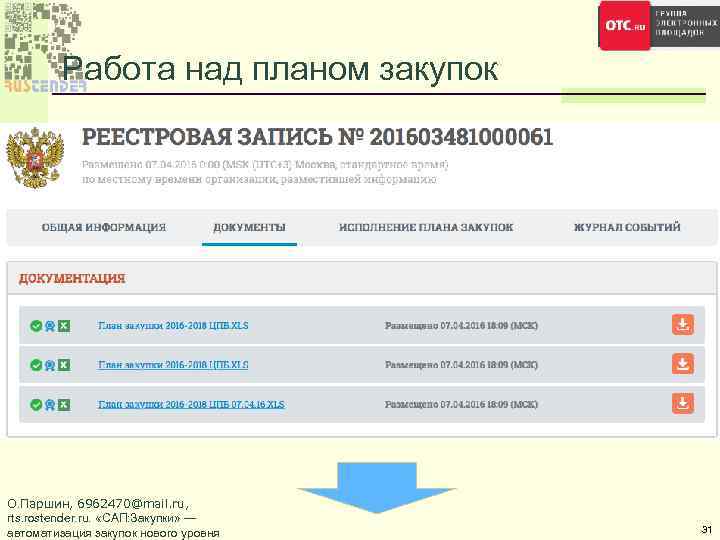Screen dimensions: 720x540
Task: Click Excel file icon in ЦПБ 07.04.16.XLS row
Action: coord(64,405)
